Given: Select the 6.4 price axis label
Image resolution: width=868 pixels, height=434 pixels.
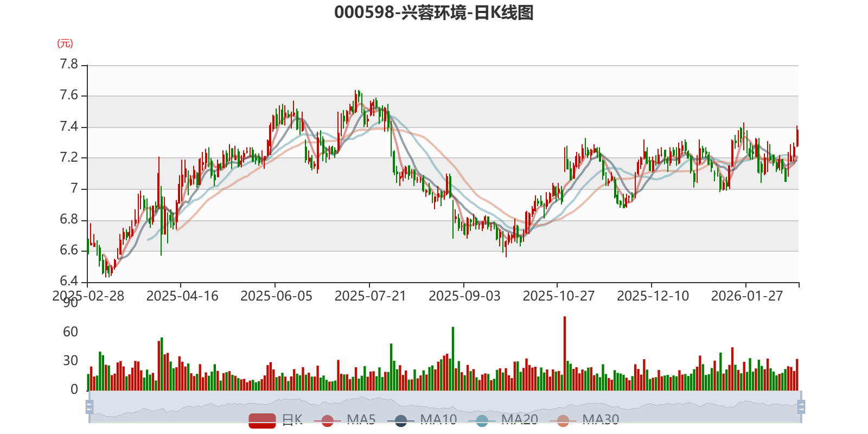Looking at the screenshot, I should [x=69, y=281].
